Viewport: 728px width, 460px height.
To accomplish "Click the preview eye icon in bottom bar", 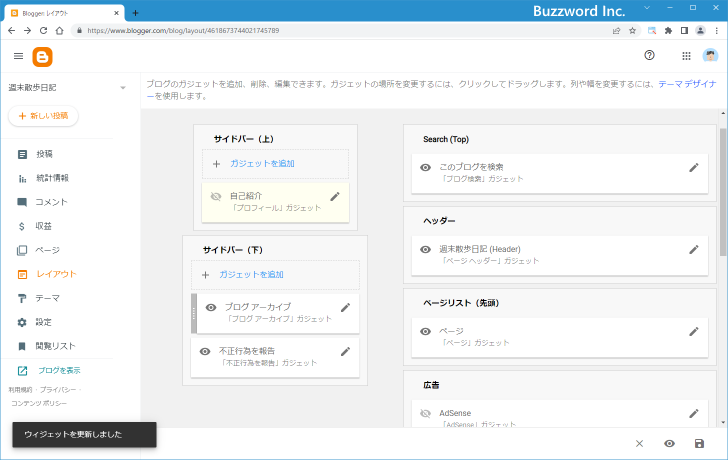I will (x=669, y=444).
